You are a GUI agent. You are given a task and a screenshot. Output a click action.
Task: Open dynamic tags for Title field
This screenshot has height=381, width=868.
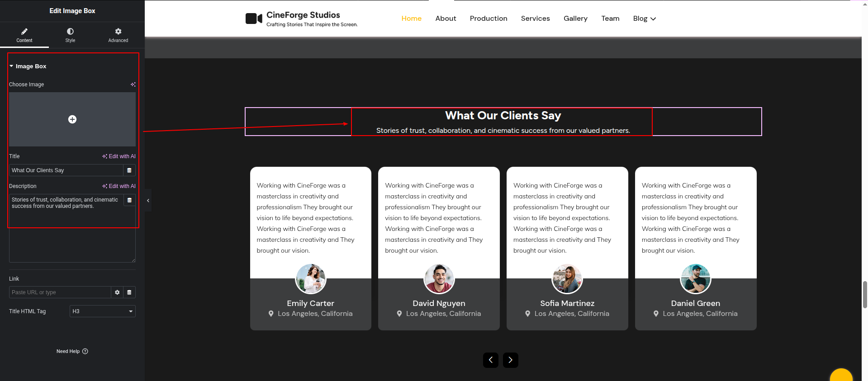129,170
